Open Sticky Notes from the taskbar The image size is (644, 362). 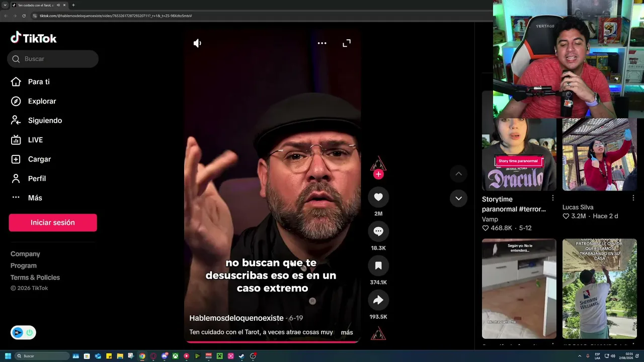[109, 356]
